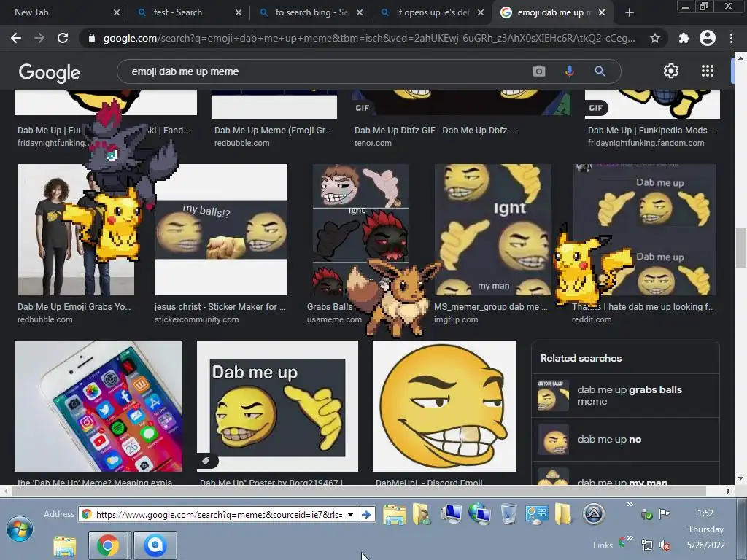
Task: Submit the search with the magnifier icon
Action: (600, 71)
